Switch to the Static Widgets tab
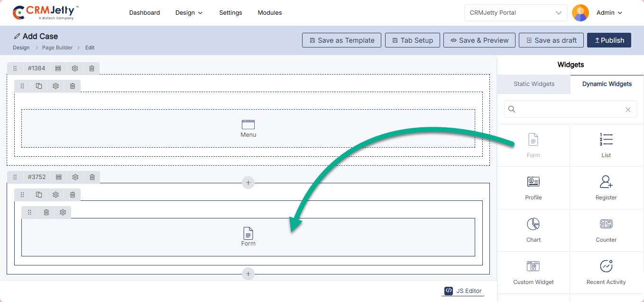The image size is (644, 302). tap(534, 84)
